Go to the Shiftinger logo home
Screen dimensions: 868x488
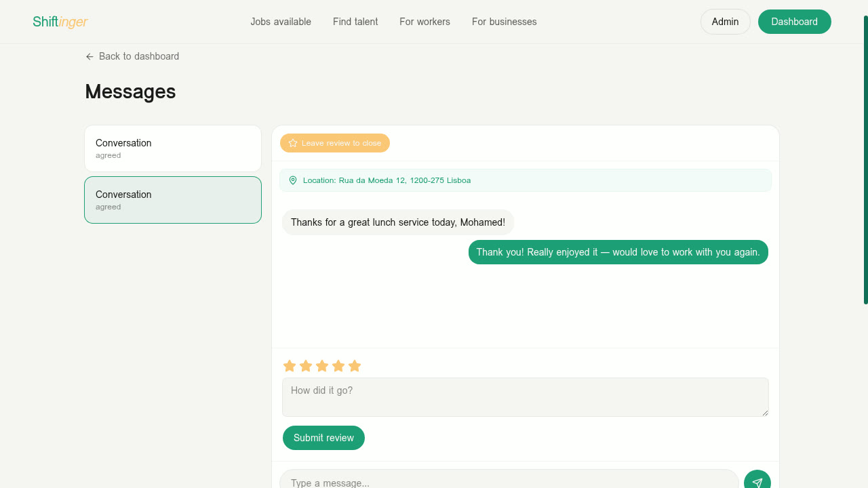click(x=60, y=22)
